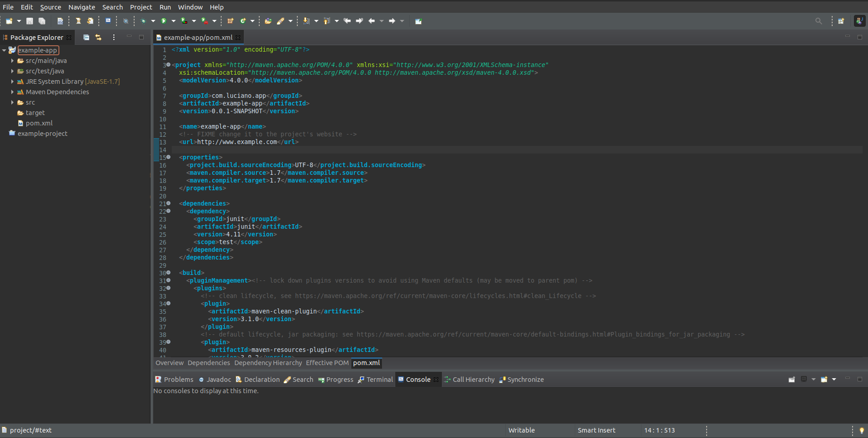
Task: Start a Debug session from the toolbar
Action: (x=144, y=21)
